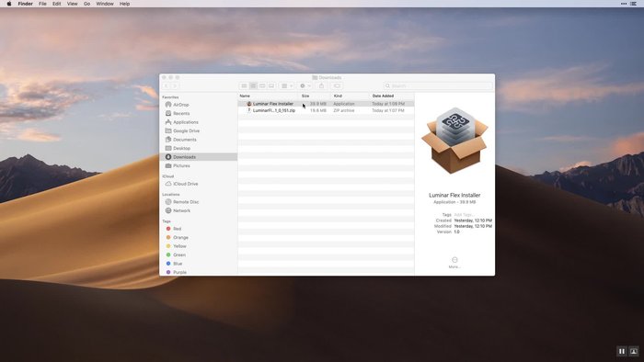The image size is (644, 362).
Task: Open Desktop in the sidebar
Action: pyautogui.click(x=181, y=149)
